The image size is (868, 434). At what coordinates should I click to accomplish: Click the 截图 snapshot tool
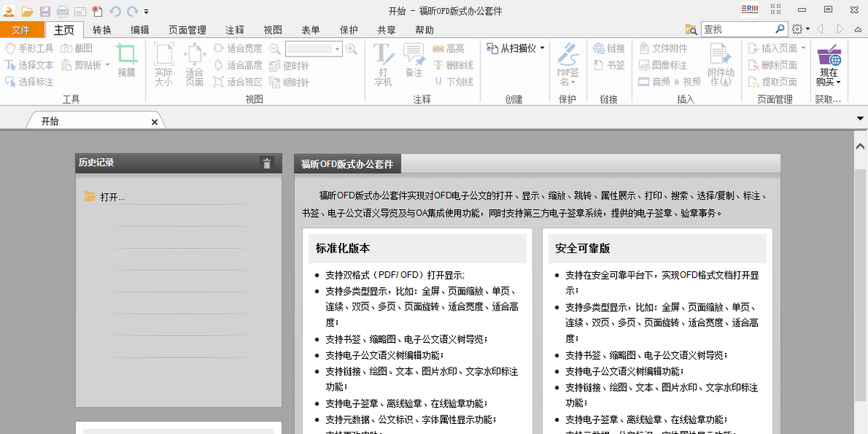click(x=77, y=48)
